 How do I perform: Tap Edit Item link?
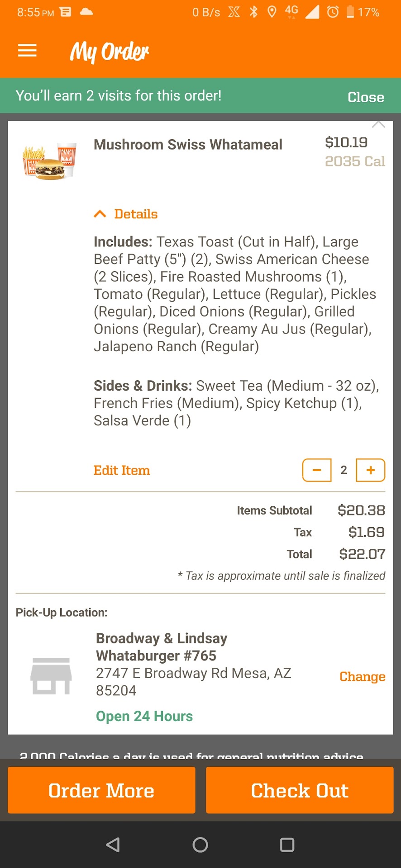point(122,470)
